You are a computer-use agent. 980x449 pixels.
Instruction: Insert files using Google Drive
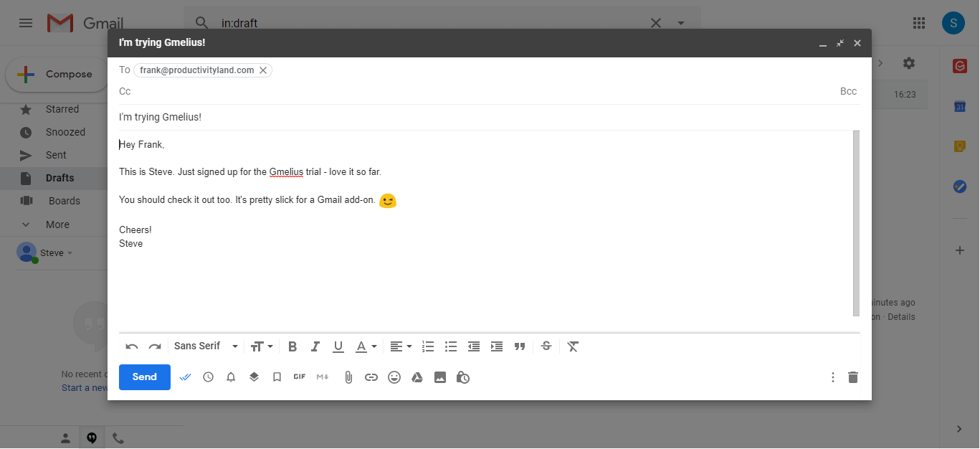[417, 377]
